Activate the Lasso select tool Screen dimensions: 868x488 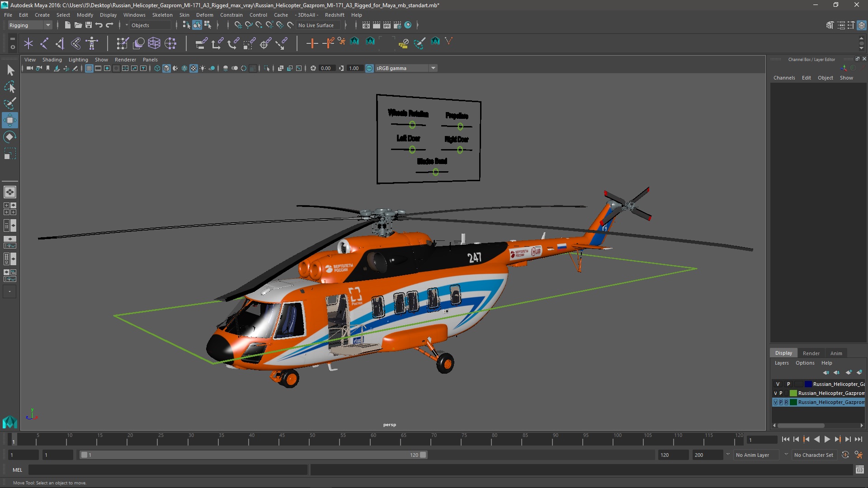(x=10, y=87)
